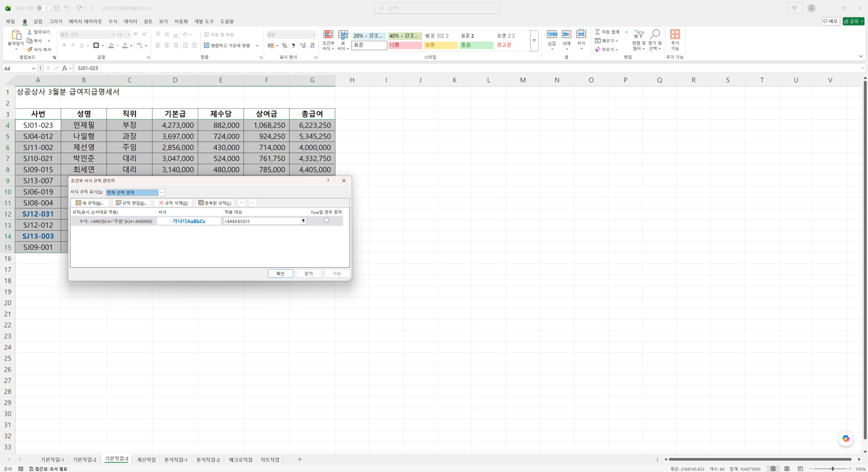The image size is (868, 472).
Task: Click the Delete cells (삭제) icon
Action: (566, 34)
